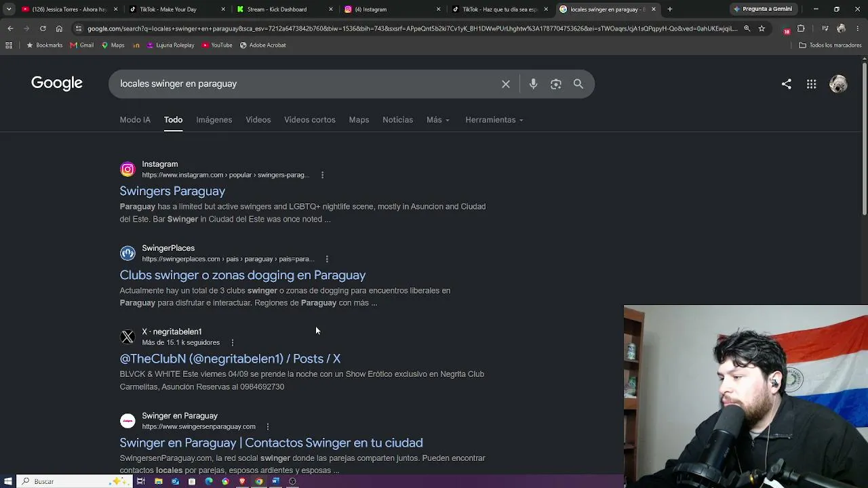Open the Chrome extensions puzzle menu
The width and height of the screenshot is (868, 488).
801,28
